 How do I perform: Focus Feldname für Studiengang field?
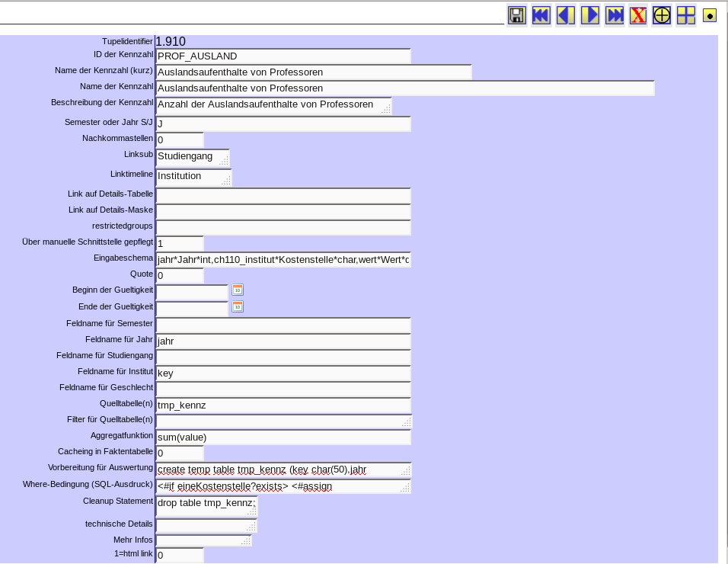click(x=283, y=357)
